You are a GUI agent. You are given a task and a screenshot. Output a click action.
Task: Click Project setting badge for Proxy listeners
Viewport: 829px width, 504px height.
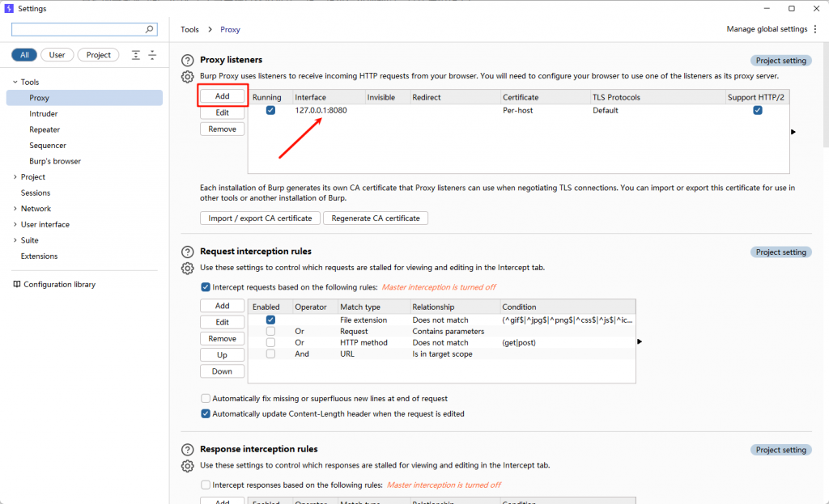tap(781, 61)
